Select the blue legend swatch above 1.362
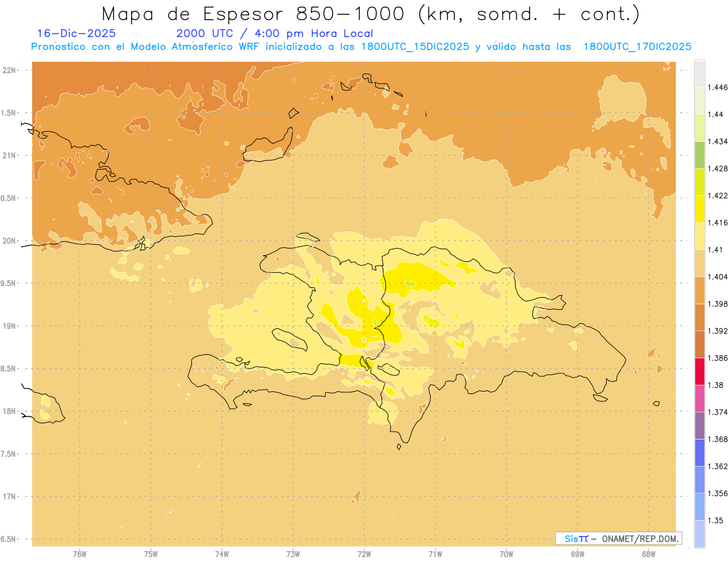This screenshot has height=562, width=728. (x=699, y=453)
